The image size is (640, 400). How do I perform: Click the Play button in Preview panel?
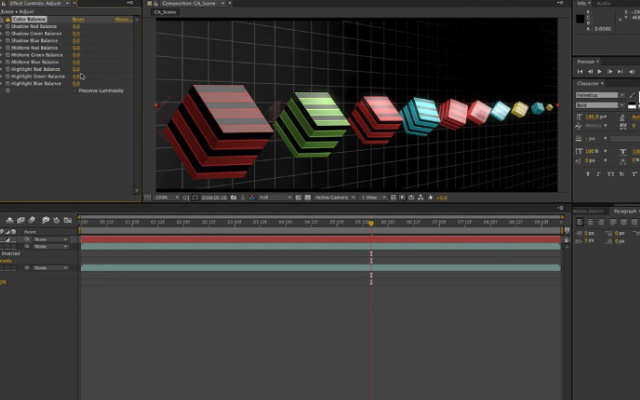pyautogui.click(x=600, y=72)
